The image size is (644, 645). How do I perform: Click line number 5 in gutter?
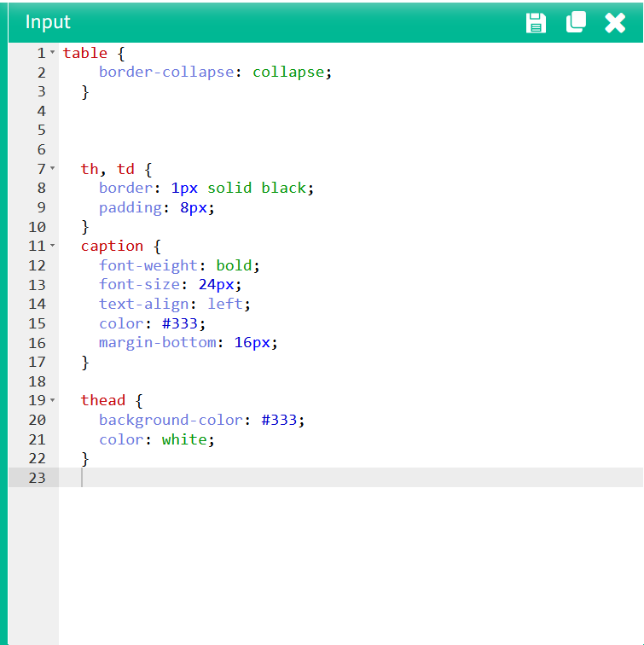click(41, 131)
